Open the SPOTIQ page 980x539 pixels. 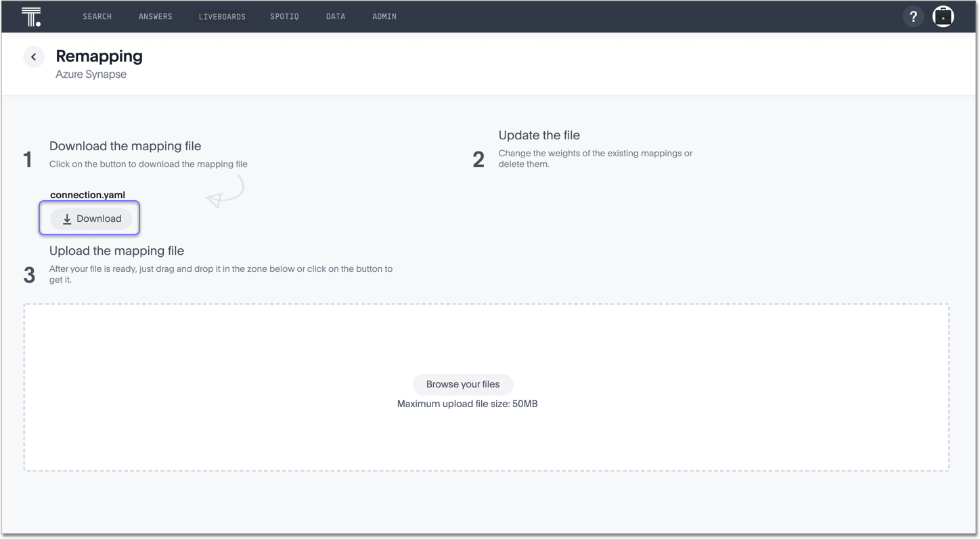tap(284, 16)
